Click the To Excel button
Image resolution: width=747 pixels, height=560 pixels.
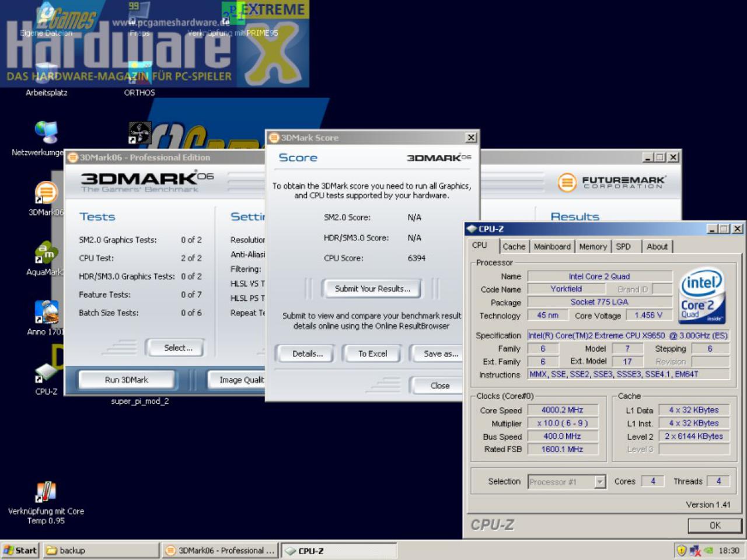click(372, 353)
